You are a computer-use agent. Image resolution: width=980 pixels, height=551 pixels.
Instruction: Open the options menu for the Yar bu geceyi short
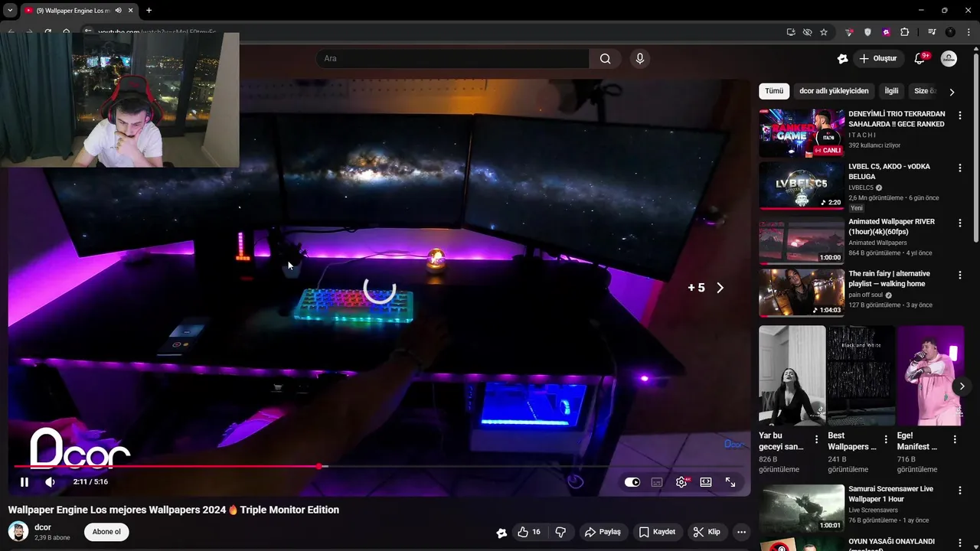(816, 439)
